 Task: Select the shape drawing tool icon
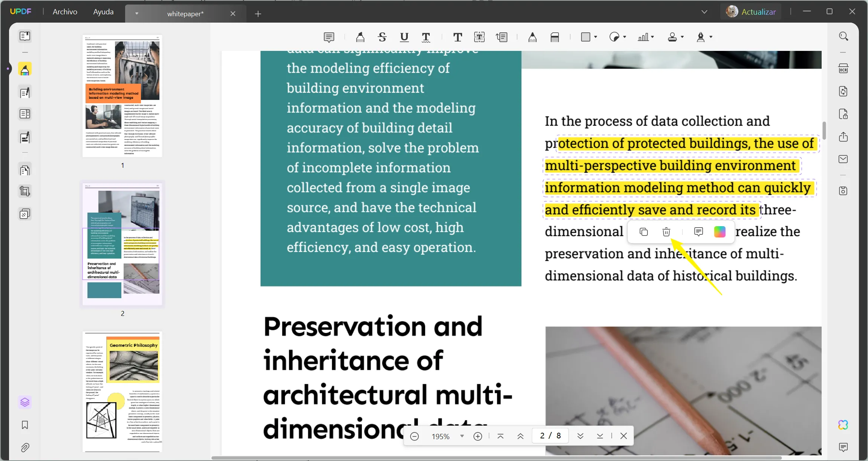coord(588,36)
